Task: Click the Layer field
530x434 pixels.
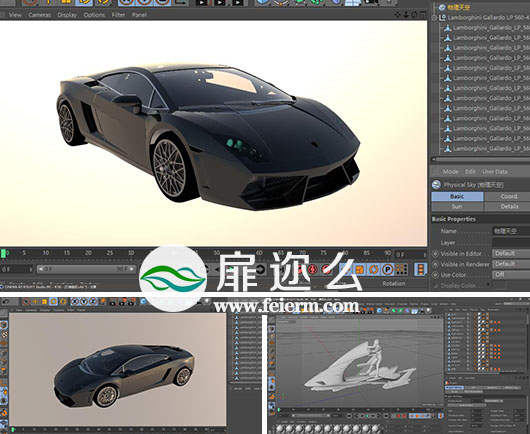Action: coord(511,243)
